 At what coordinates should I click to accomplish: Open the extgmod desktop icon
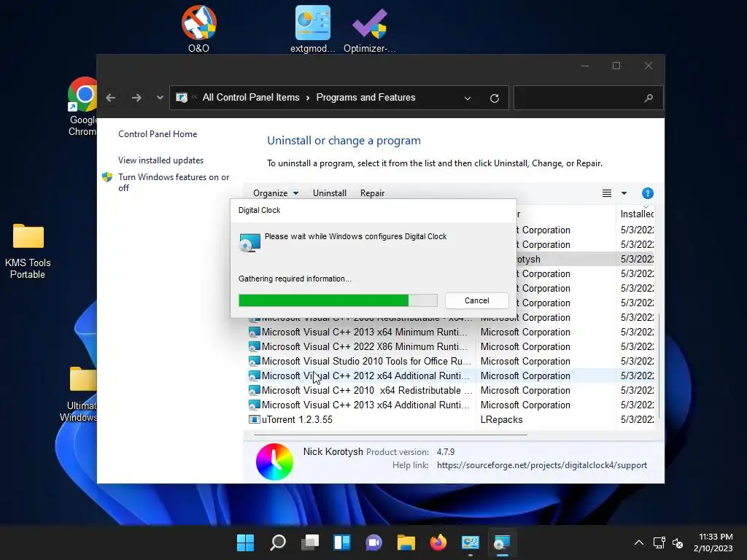point(312,28)
